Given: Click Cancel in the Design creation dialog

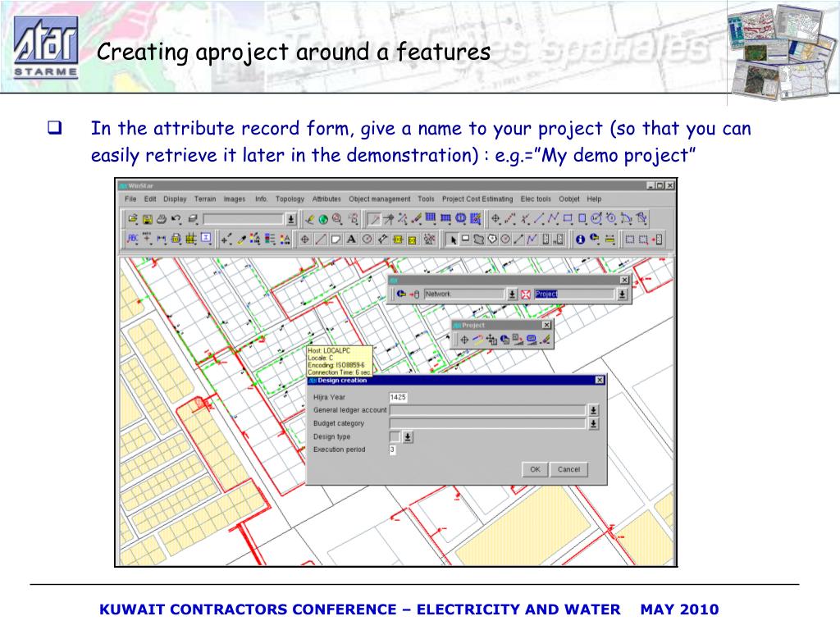Looking at the screenshot, I should tap(569, 469).
